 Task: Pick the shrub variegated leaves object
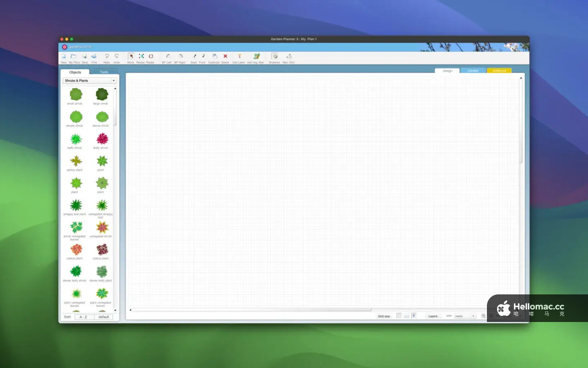point(75,227)
